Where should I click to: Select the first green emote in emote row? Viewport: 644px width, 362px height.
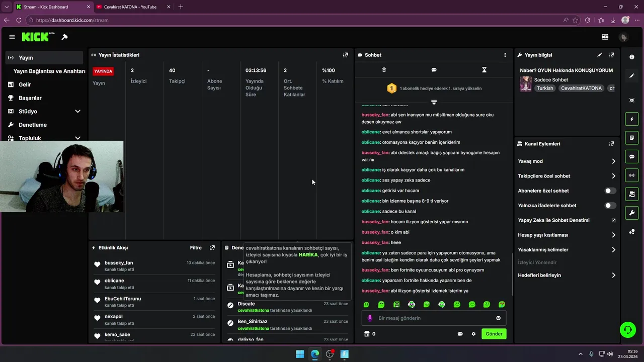366,304
